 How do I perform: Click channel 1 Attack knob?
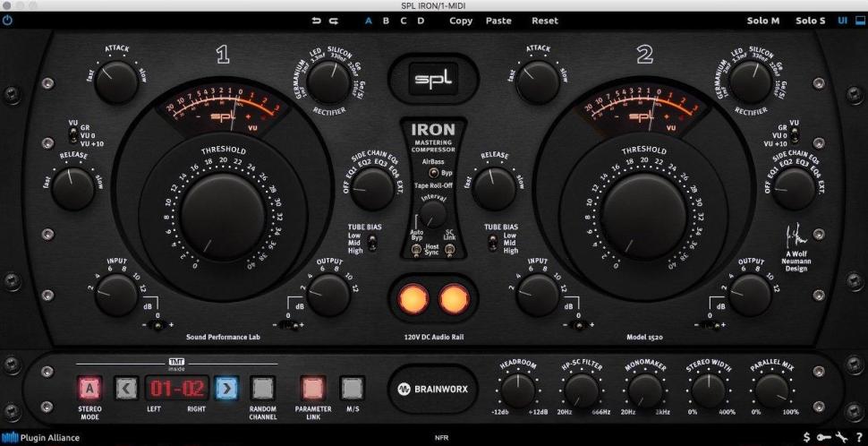point(116,82)
